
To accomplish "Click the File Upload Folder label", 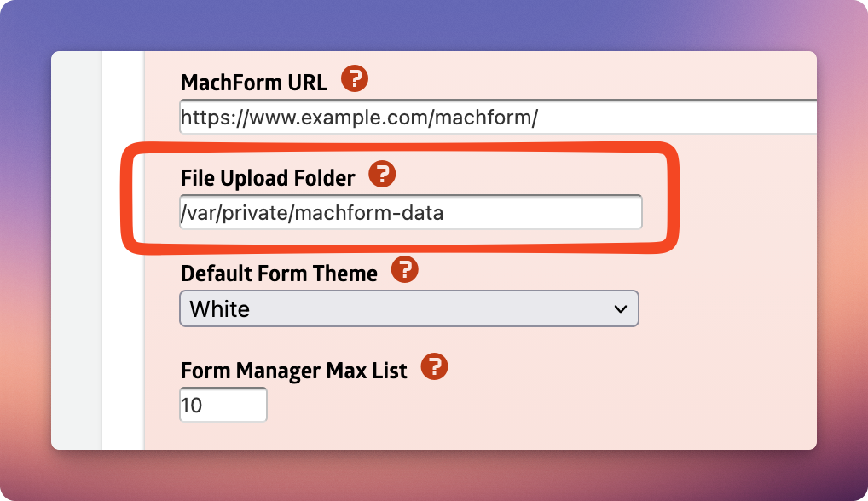I will pyautogui.click(x=268, y=178).
